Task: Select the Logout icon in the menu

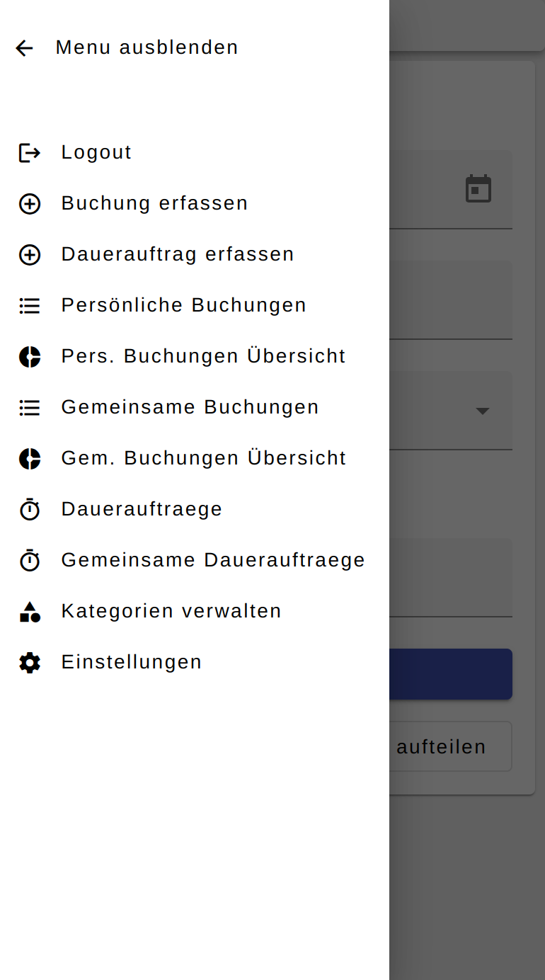Action: (x=29, y=152)
